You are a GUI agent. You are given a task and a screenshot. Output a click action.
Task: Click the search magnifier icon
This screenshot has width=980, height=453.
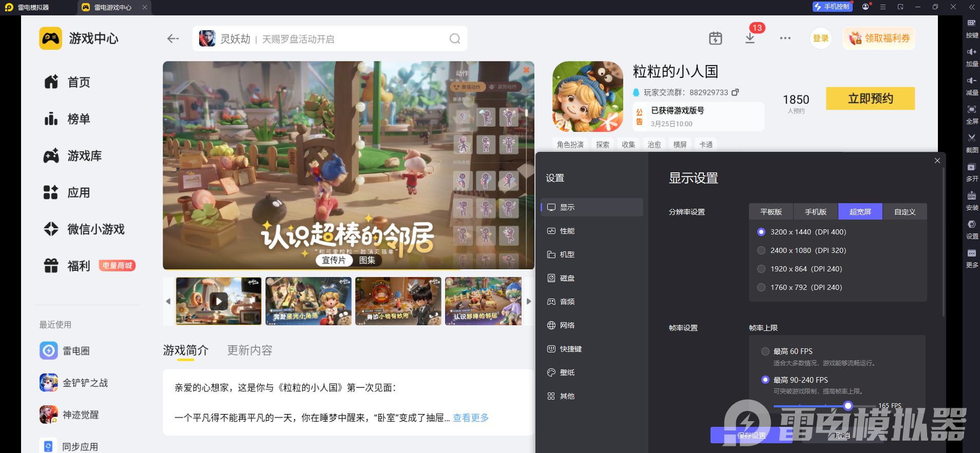(x=455, y=39)
